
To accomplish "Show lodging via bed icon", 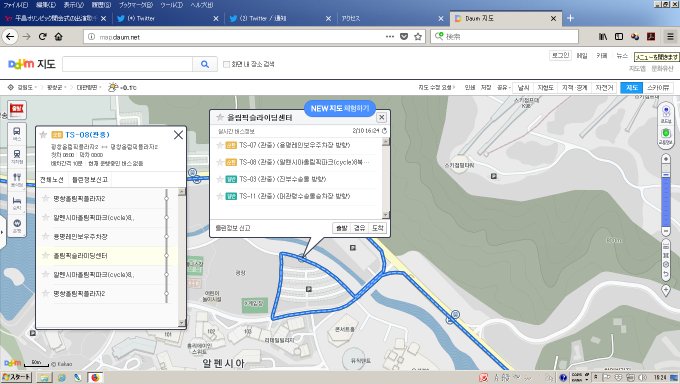I will (16, 203).
